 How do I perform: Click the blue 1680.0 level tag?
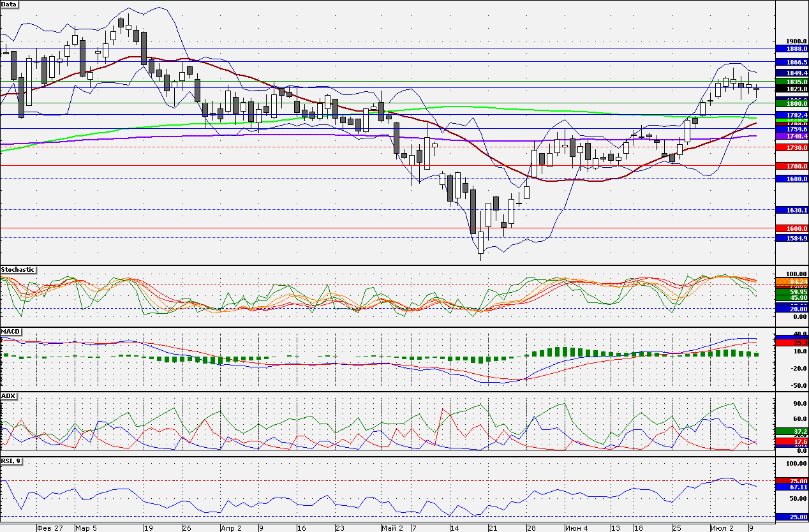792,179
